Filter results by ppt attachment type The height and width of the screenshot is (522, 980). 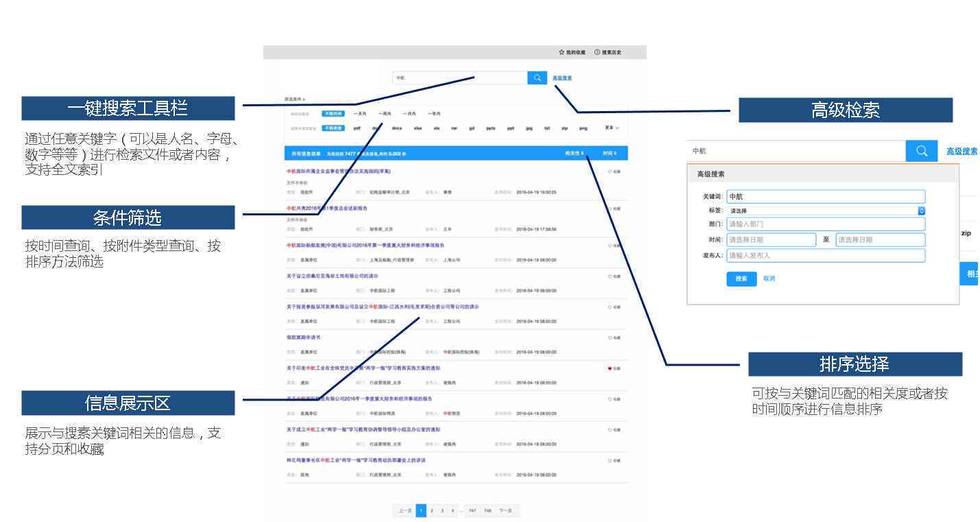[x=511, y=128]
